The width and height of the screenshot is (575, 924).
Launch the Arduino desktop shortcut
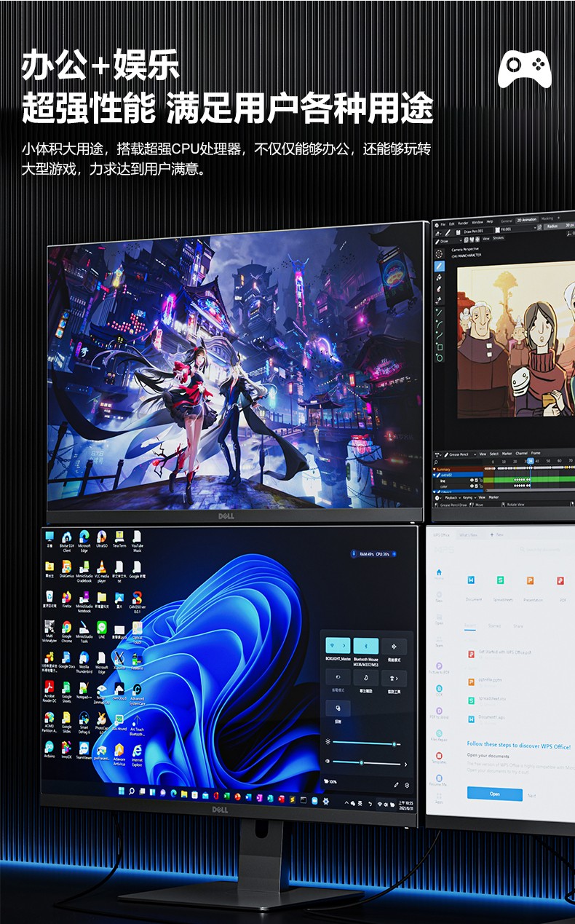tap(49, 750)
